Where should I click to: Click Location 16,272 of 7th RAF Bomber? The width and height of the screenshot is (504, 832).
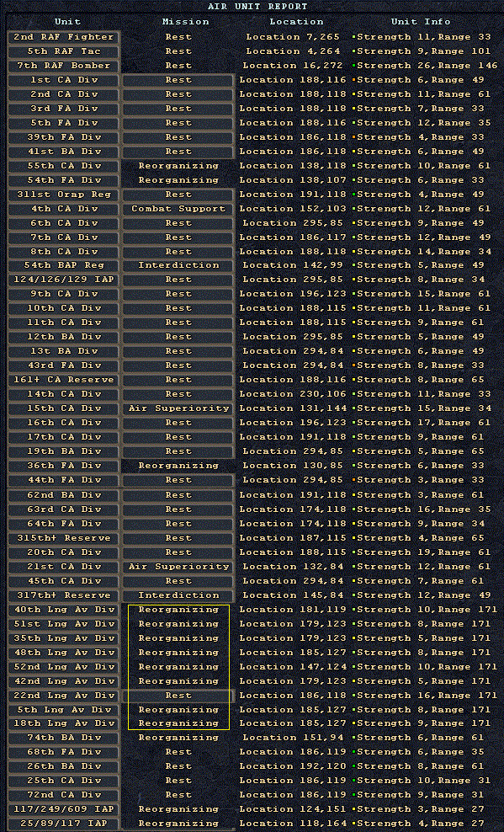tap(293, 66)
